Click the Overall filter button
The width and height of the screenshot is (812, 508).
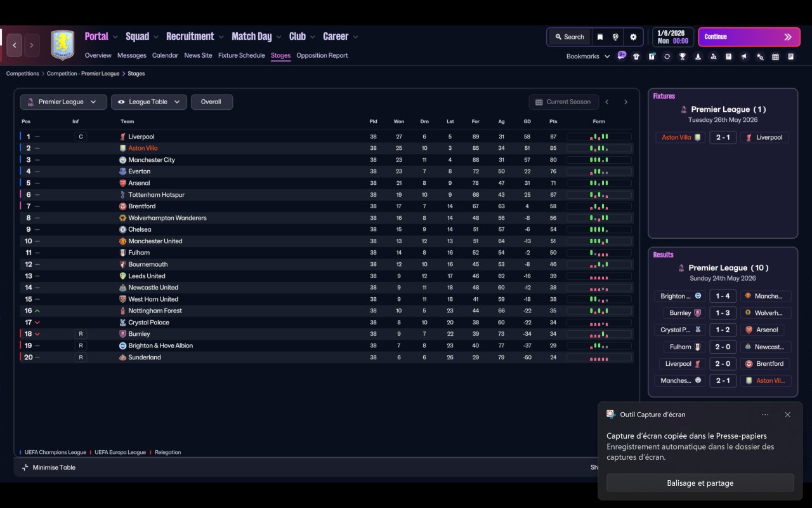point(212,102)
